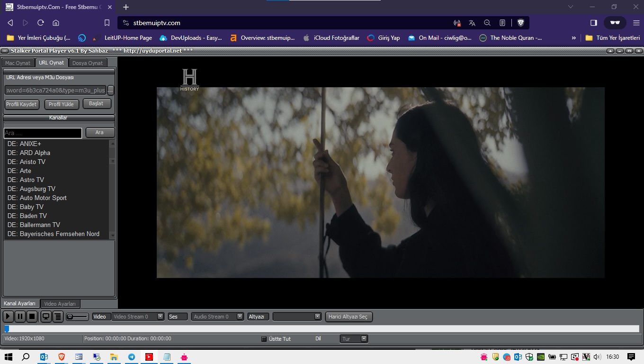Open reader mode icon in address bar

pos(502,23)
